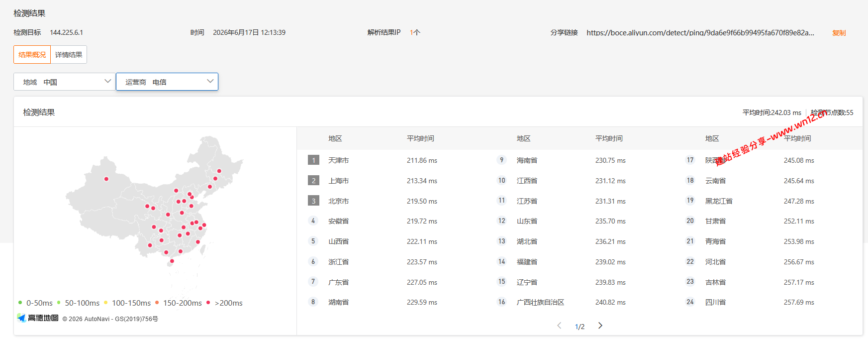Screen dimensions: 868x341
Task: Click the 河北省 region entry
Action: (715, 262)
